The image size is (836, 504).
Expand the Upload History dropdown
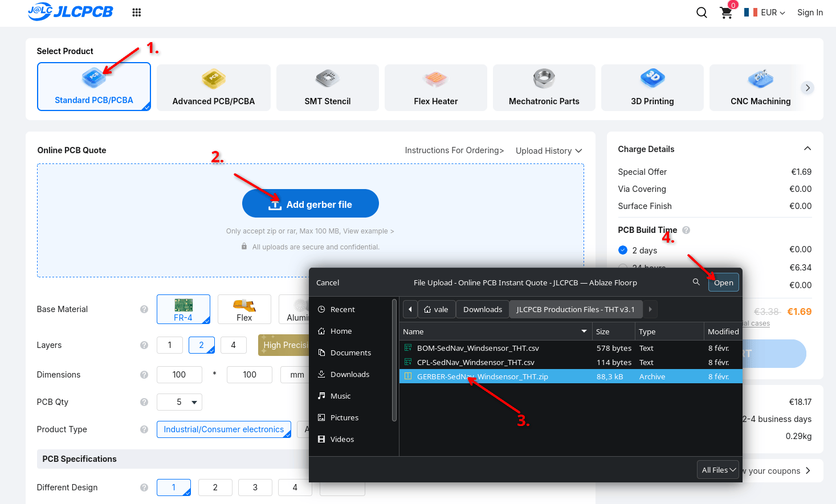click(548, 151)
